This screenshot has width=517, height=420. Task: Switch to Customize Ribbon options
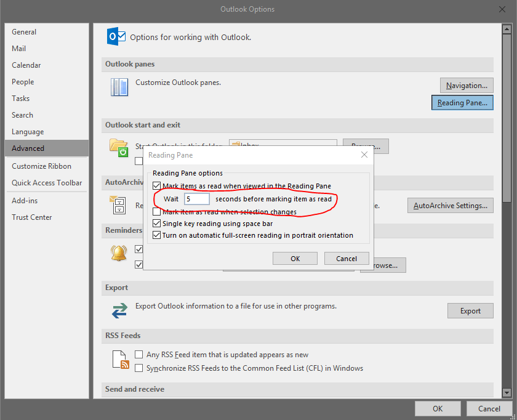pos(41,166)
